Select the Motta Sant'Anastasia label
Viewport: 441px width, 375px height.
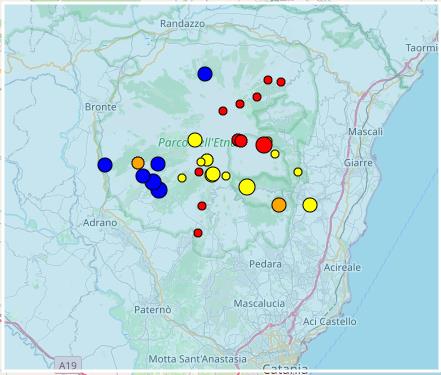197,359
